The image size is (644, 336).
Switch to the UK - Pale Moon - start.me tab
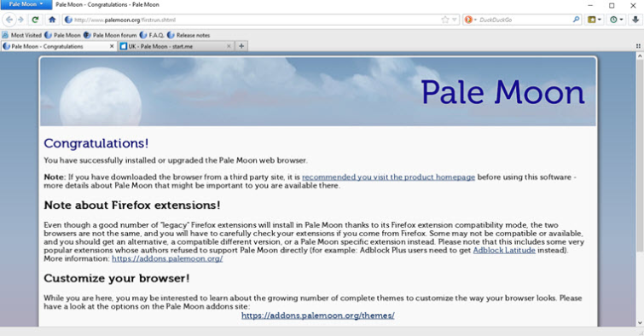pos(177,46)
